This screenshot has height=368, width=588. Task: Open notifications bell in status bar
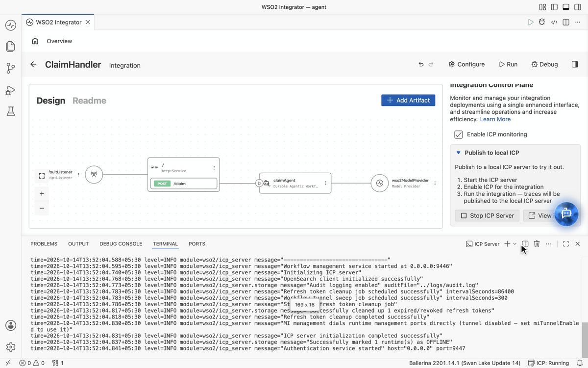click(x=579, y=363)
